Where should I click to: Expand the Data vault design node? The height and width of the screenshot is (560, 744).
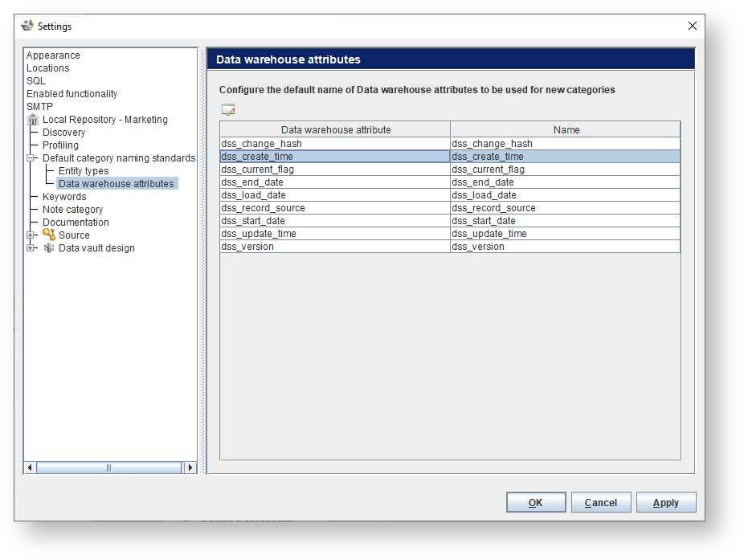click(31, 247)
